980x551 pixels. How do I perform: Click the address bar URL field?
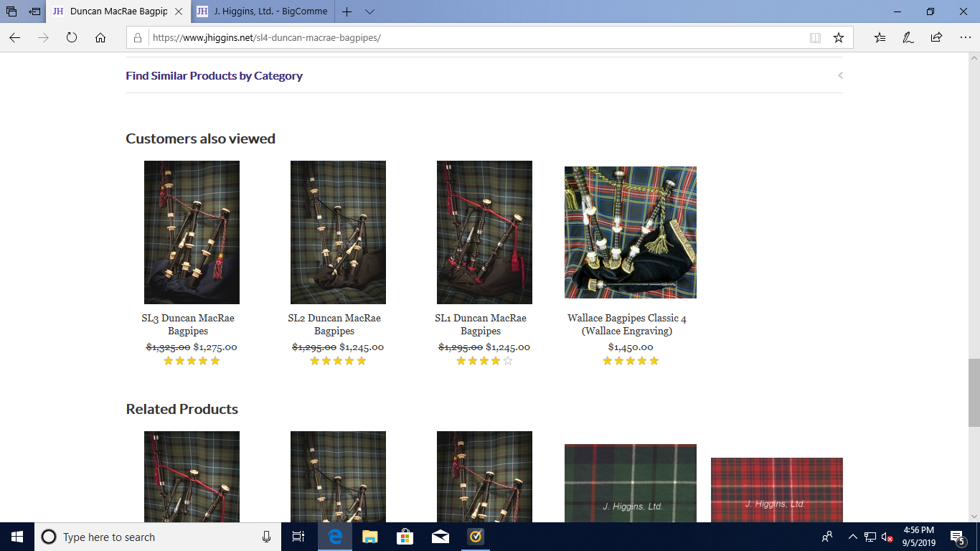click(x=473, y=38)
